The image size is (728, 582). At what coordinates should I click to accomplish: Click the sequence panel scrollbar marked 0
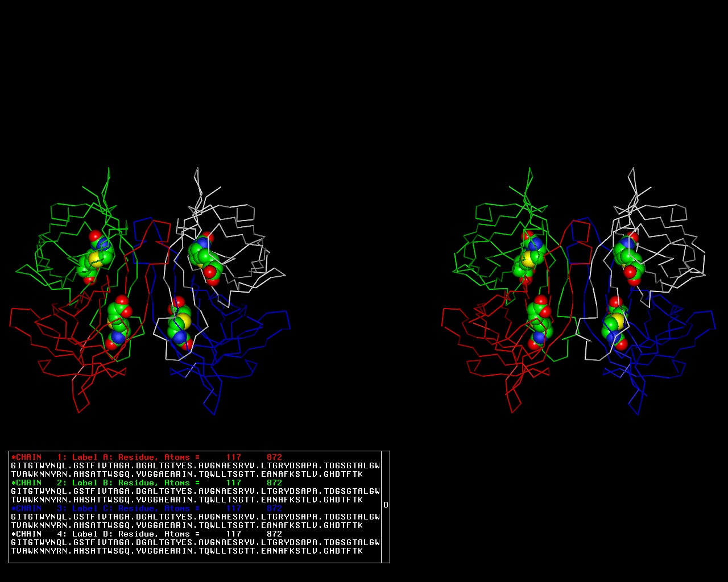click(386, 505)
